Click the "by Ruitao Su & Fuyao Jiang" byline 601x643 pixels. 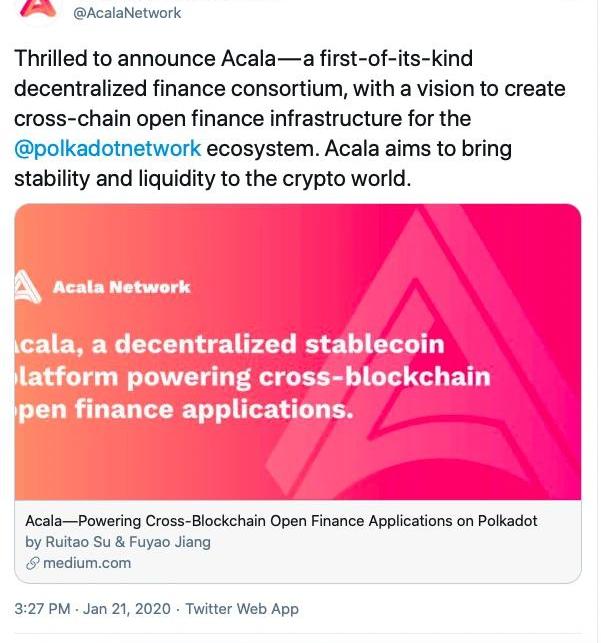click(118, 542)
